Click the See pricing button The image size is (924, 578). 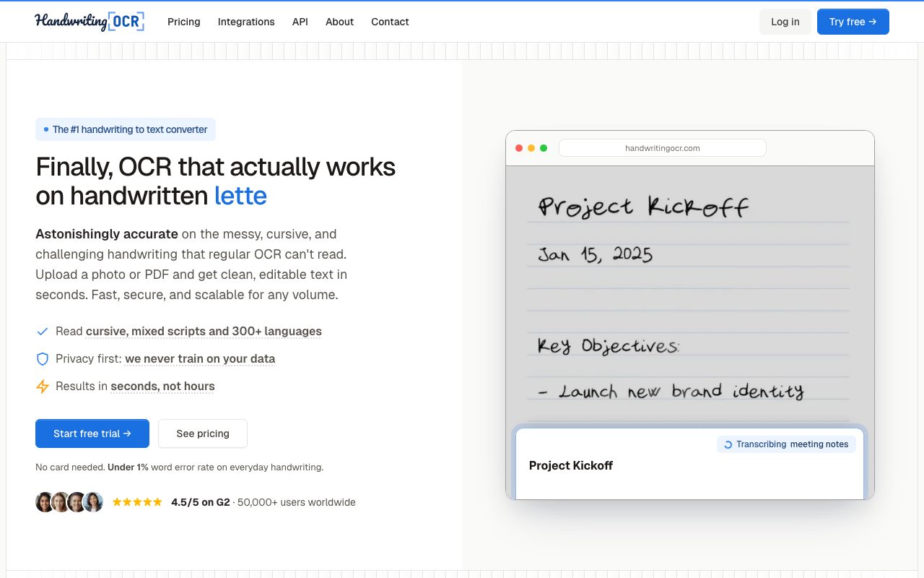point(203,433)
